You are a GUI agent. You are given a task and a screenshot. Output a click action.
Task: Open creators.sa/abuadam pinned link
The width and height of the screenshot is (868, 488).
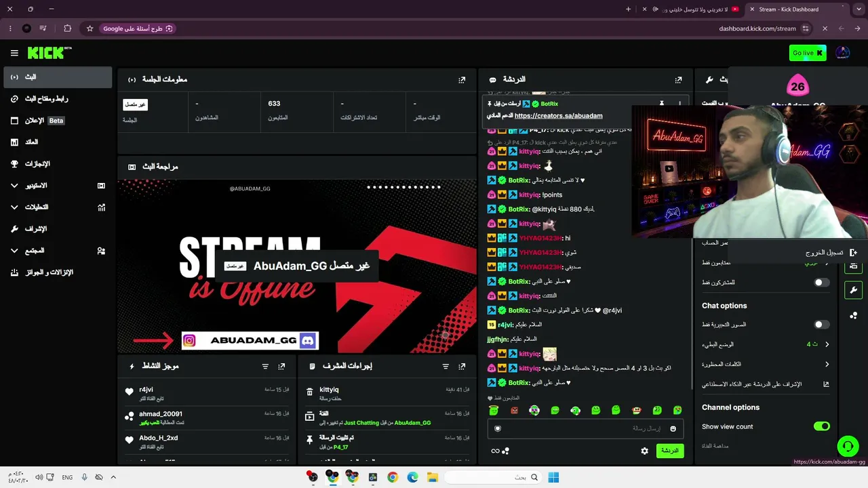coord(558,116)
